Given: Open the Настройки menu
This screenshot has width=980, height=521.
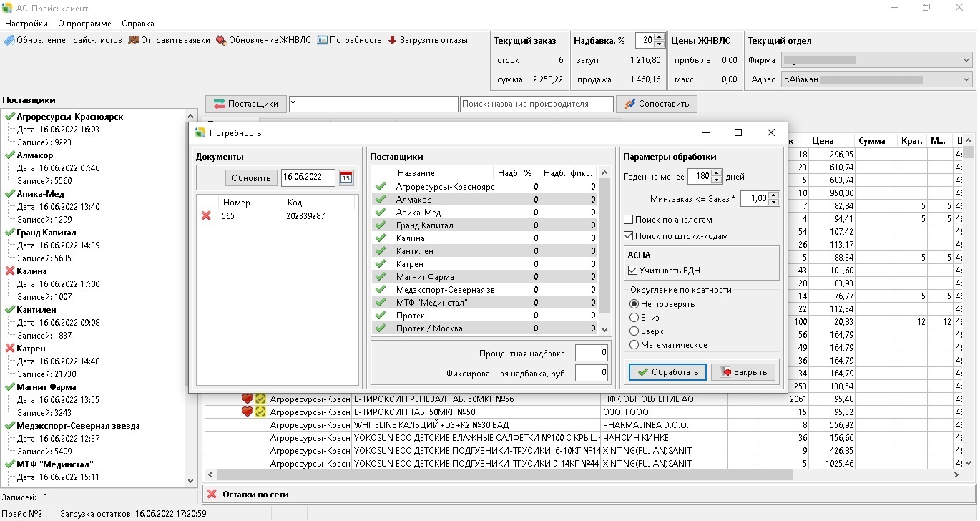Looking at the screenshot, I should pos(26,24).
